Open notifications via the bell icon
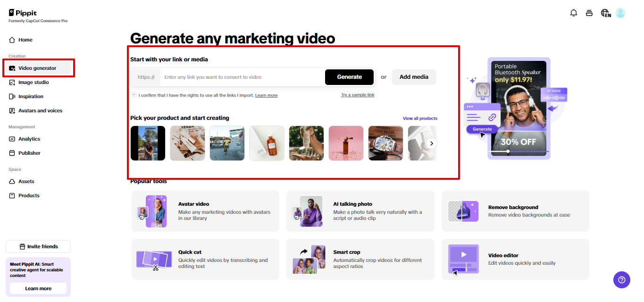 (574, 13)
